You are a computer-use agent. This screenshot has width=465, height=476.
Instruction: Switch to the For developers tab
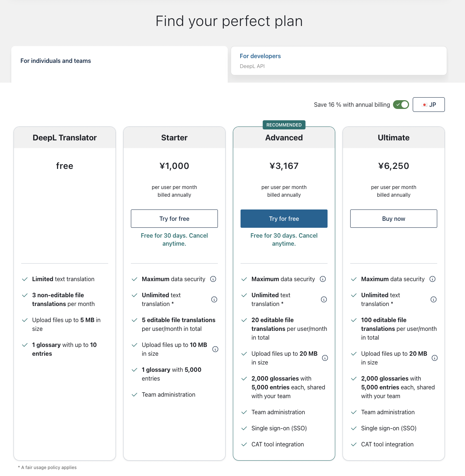coord(339,61)
